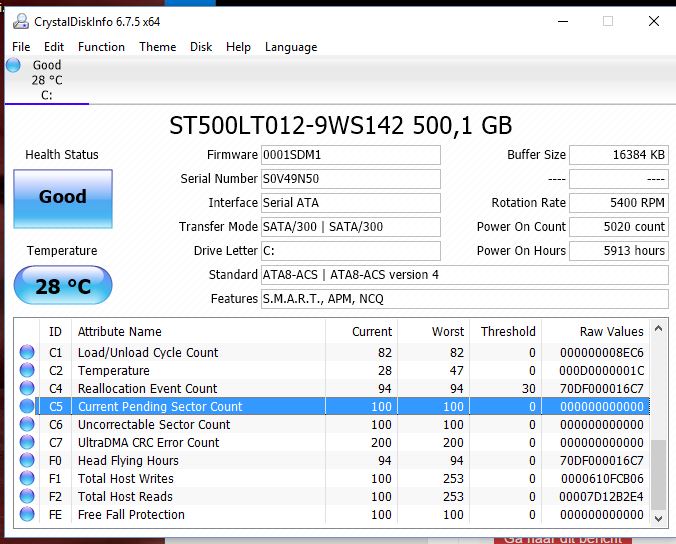Click the Rotation Rate value 5400 RPM

tap(619, 203)
